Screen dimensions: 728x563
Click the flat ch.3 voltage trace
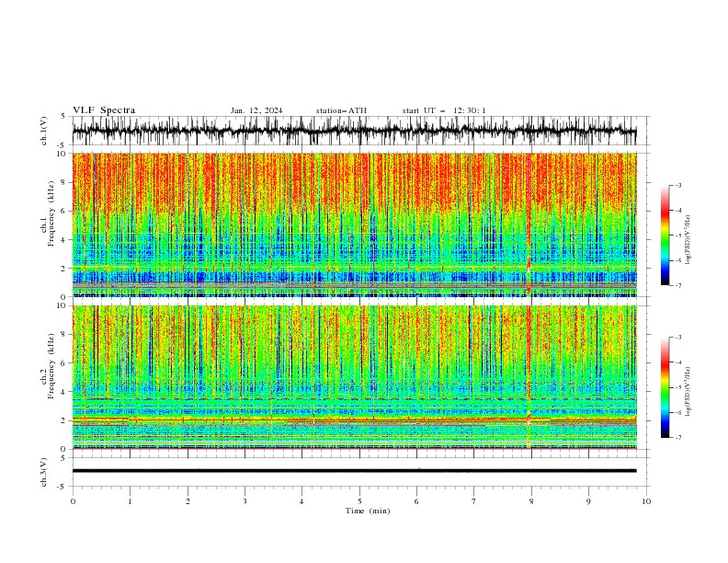pyautogui.click(x=354, y=471)
